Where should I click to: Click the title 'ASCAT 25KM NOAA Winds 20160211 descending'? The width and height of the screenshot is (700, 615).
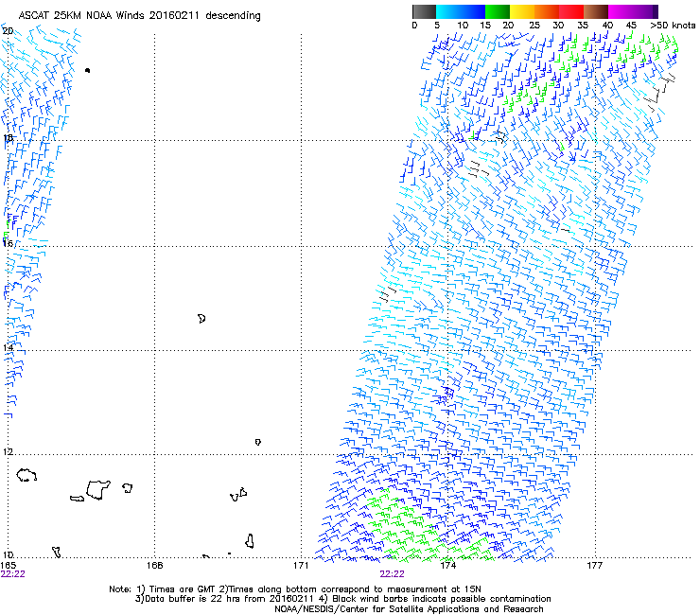coord(139,15)
